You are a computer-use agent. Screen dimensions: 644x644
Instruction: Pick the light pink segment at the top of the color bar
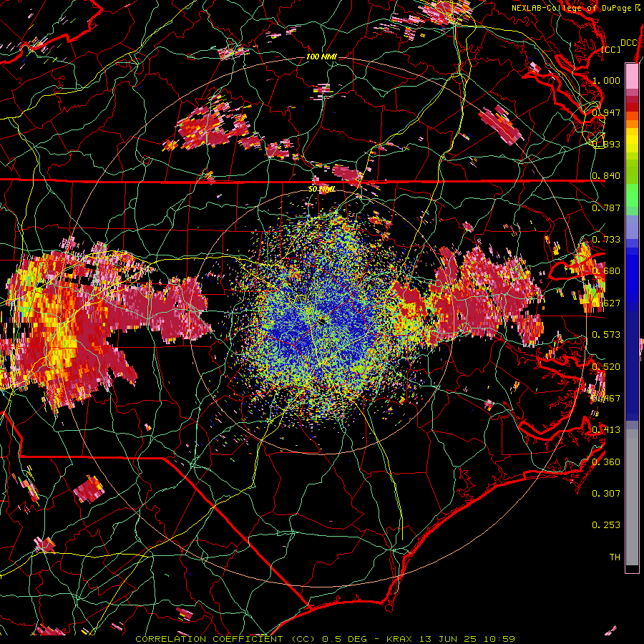632,77
